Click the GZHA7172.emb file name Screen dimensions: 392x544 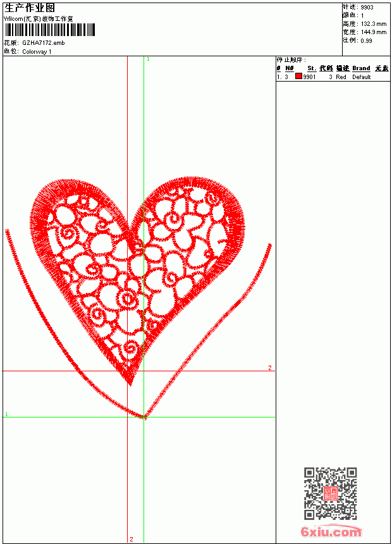44,43
